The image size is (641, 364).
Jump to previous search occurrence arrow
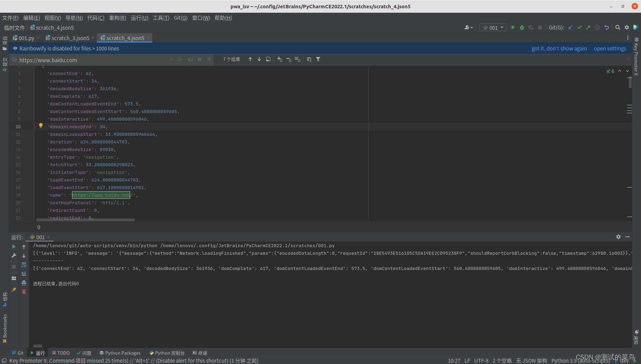(x=250, y=59)
